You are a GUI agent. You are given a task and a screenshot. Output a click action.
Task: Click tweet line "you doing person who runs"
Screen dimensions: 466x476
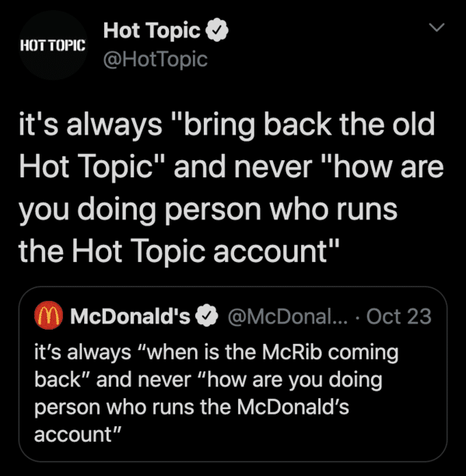coord(208,209)
